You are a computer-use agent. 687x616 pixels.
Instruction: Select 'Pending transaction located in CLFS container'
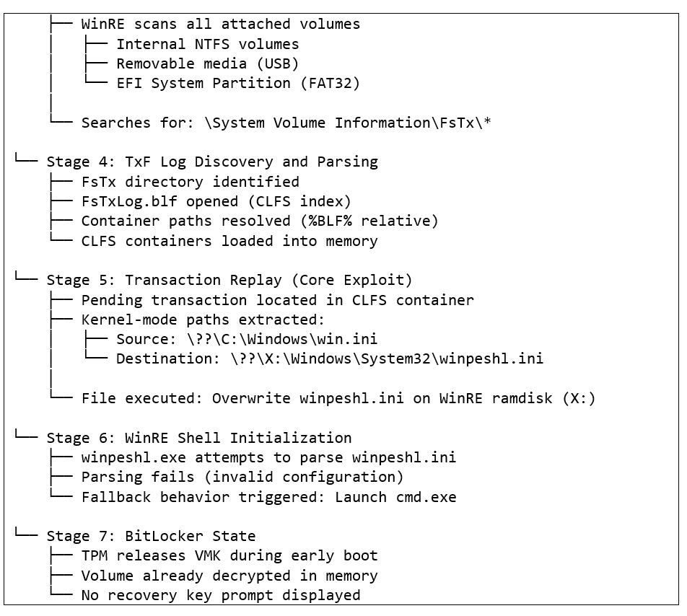(x=277, y=300)
